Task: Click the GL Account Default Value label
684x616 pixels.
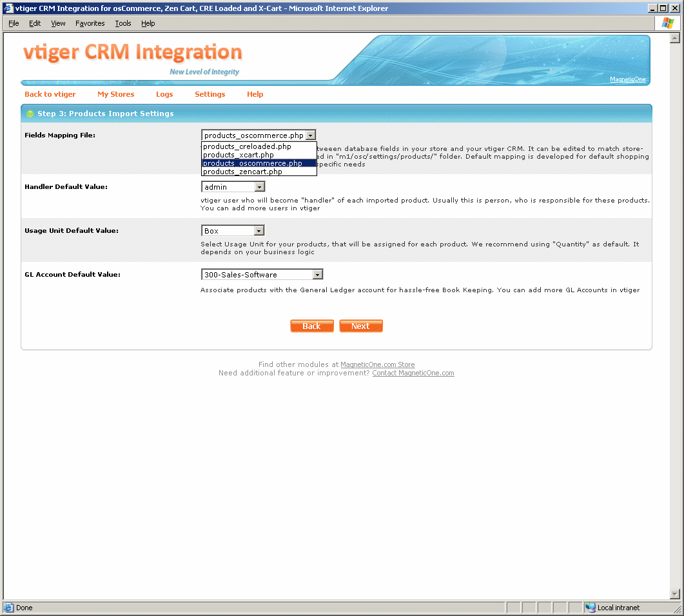Action: click(x=72, y=274)
